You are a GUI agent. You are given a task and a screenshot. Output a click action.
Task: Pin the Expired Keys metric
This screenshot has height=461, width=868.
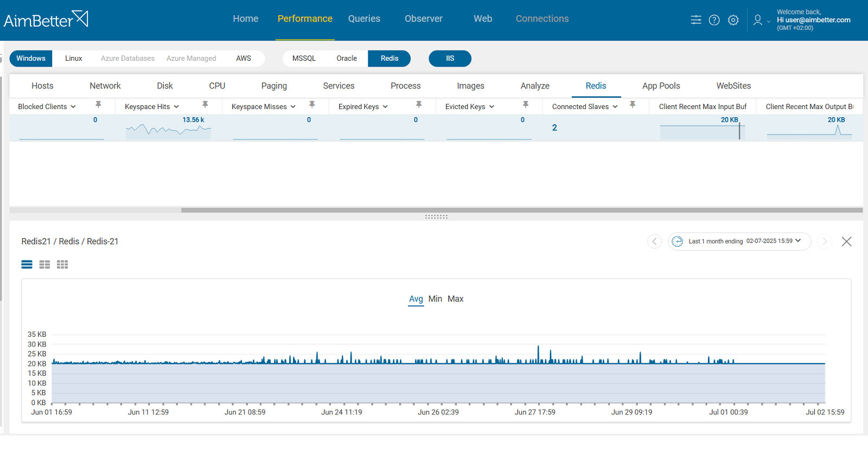[419, 104]
